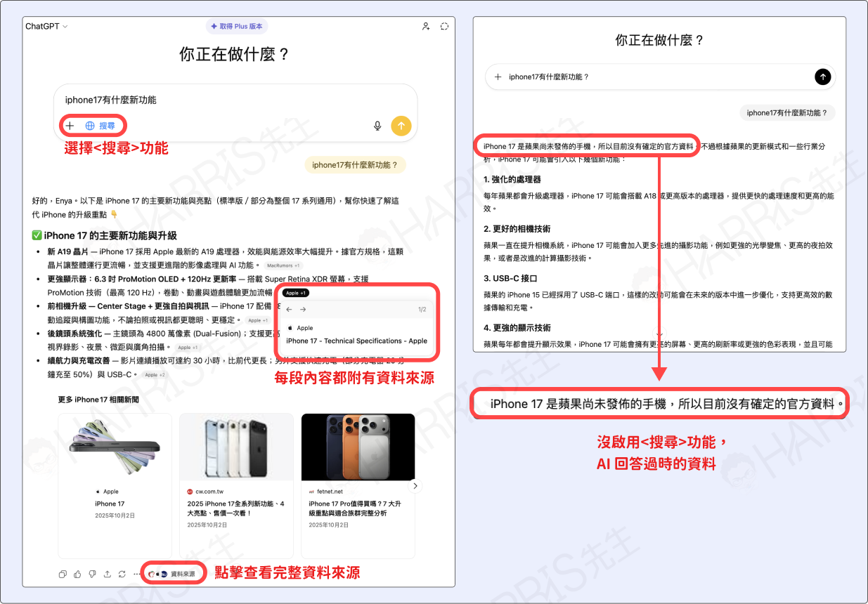Viewport: 868px width, 604px height.
Task: Give the response a thumbs up
Action: pyautogui.click(x=77, y=574)
